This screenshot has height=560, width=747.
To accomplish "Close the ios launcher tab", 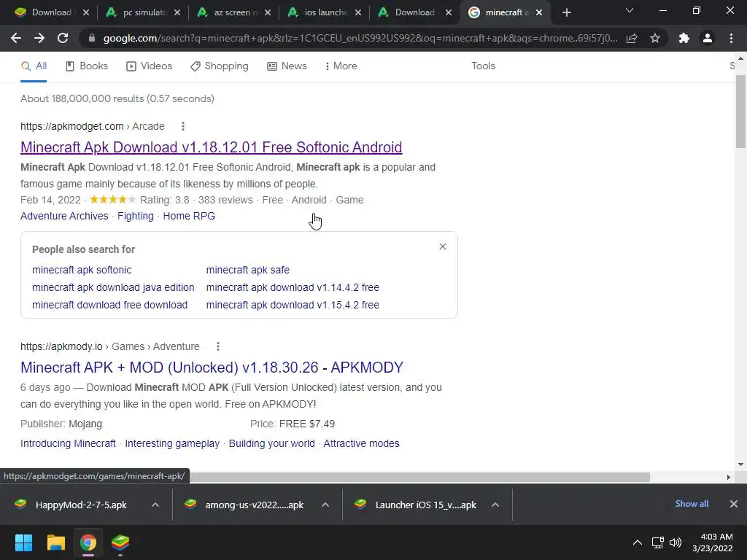I will pyautogui.click(x=358, y=13).
